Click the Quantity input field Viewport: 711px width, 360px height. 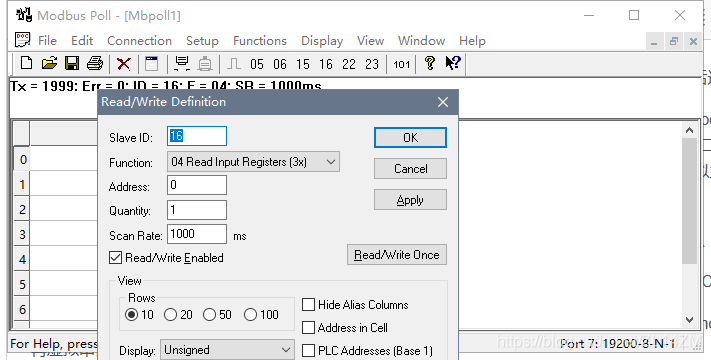coord(197,210)
